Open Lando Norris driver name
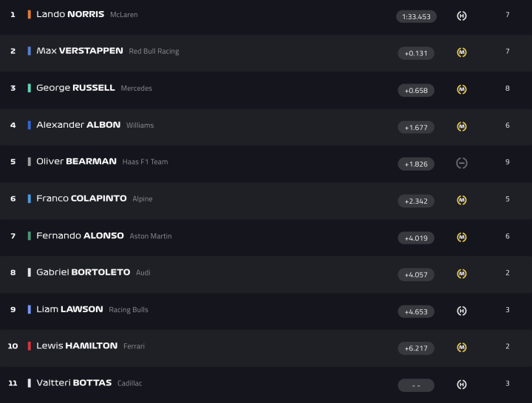This screenshot has width=532, height=403. [70, 15]
